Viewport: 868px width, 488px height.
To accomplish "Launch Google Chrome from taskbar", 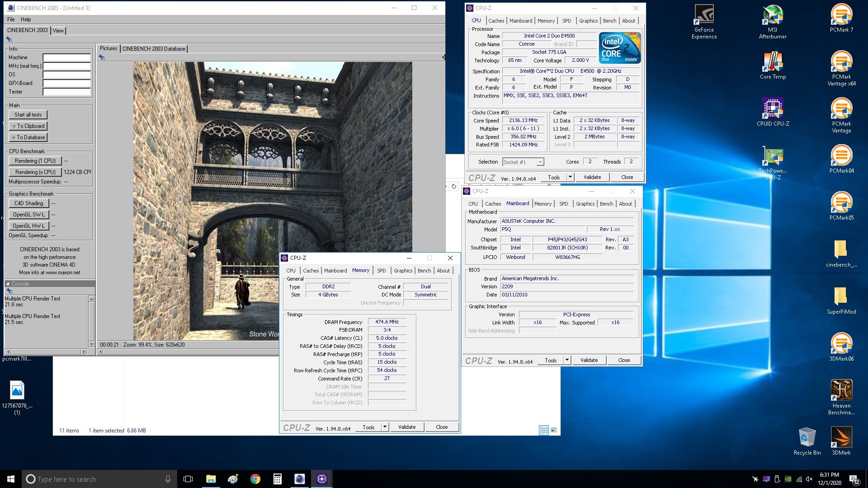I will [255, 479].
